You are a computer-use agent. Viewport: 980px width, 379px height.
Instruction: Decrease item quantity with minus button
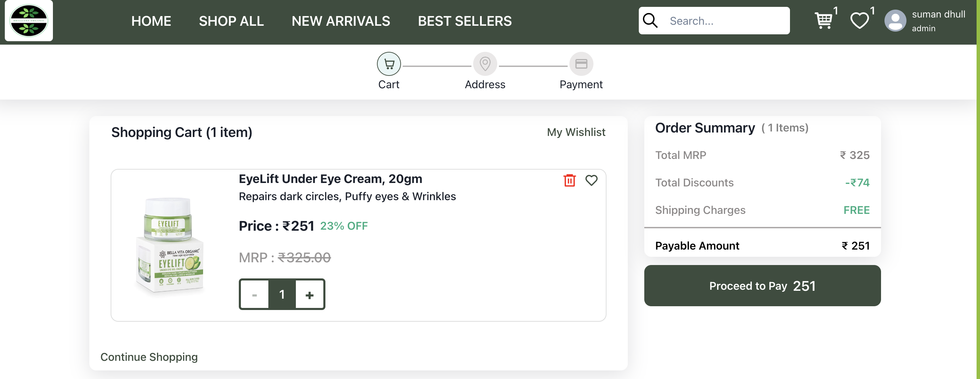coord(255,295)
